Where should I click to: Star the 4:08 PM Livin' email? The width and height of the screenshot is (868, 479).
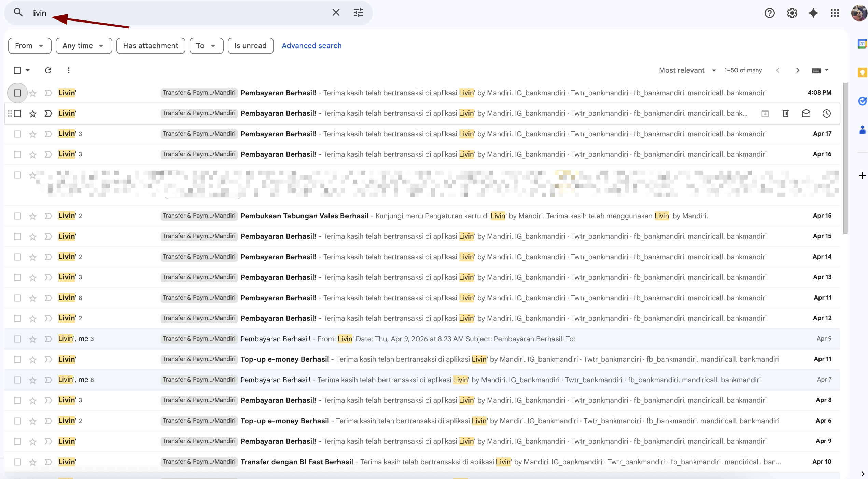pos(33,93)
